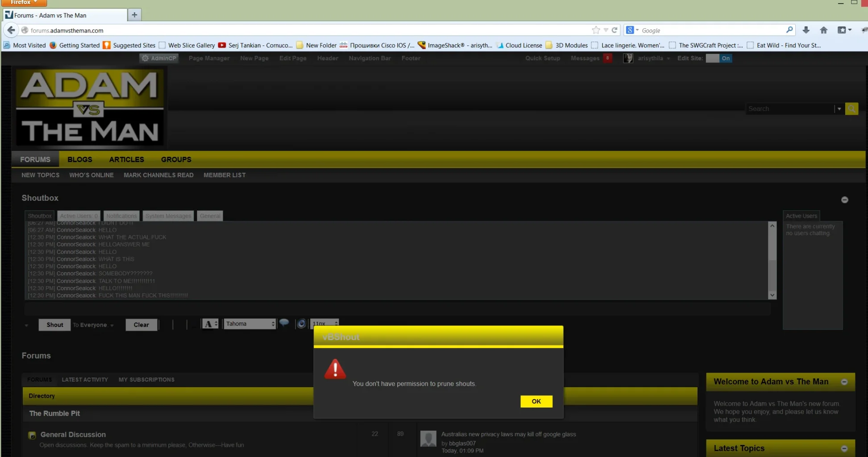This screenshot has height=457, width=868.
Task: Switch to MY SUBSCRIPTIONS tab
Action: click(146, 380)
